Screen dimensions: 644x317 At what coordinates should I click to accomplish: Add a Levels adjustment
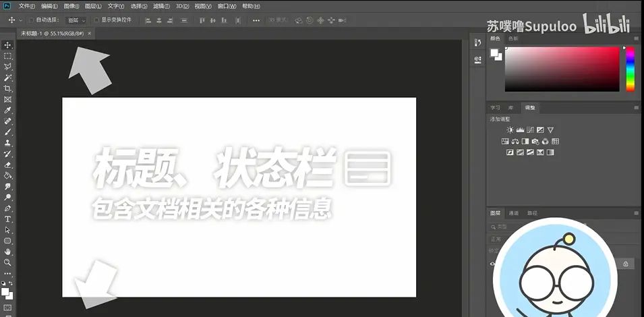tap(521, 129)
